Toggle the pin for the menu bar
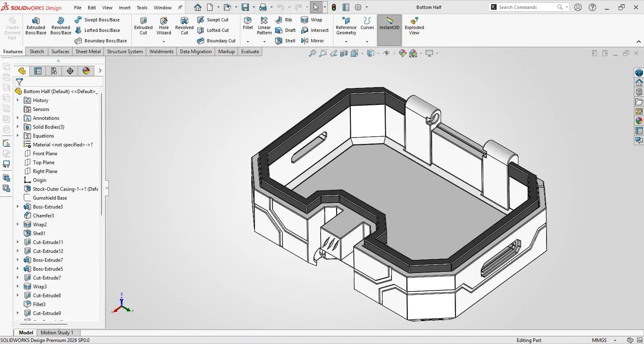Viewport: 644px width, 344px height. (180, 7)
